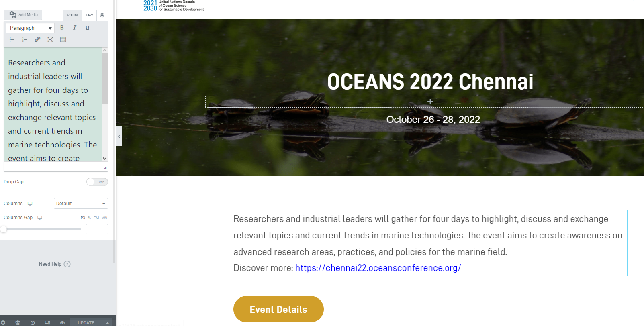Switch to the Text editor tab

coord(89,15)
